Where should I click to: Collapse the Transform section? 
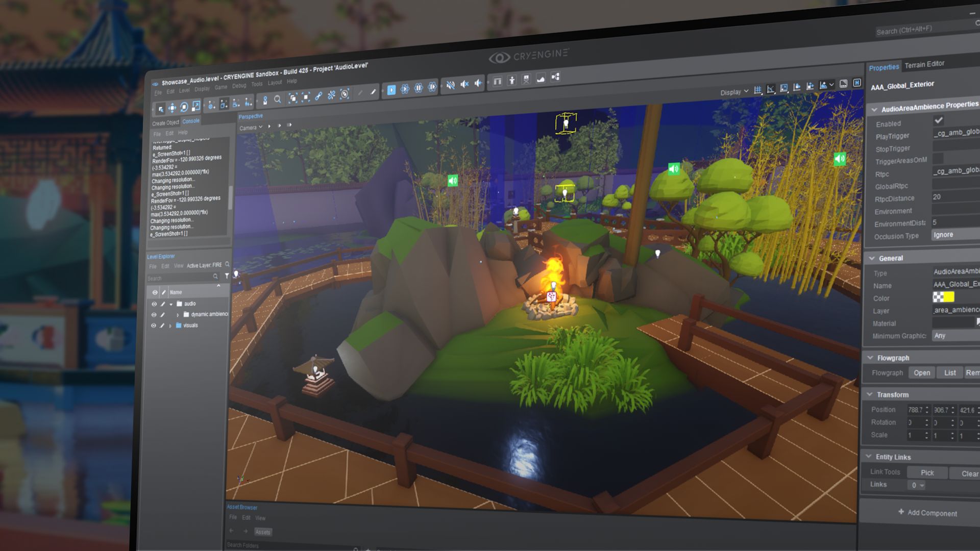click(x=870, y=394)
